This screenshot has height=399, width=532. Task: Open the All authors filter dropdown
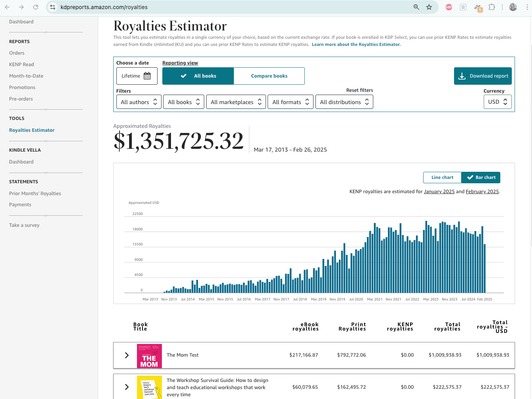coord(139,102)
